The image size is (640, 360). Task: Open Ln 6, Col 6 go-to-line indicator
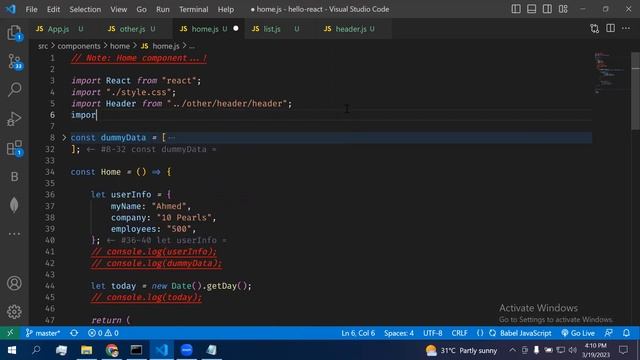[x=358, y=333]
